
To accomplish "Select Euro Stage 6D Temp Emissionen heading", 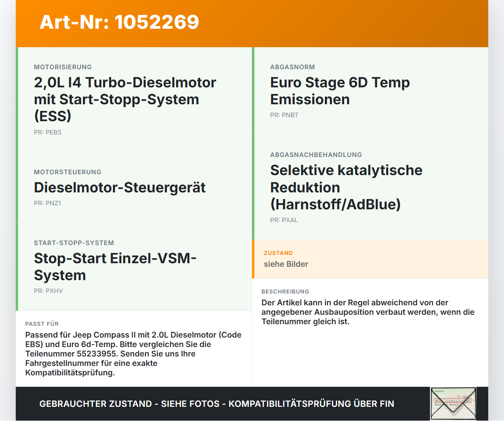I will (x=340, y=91).
